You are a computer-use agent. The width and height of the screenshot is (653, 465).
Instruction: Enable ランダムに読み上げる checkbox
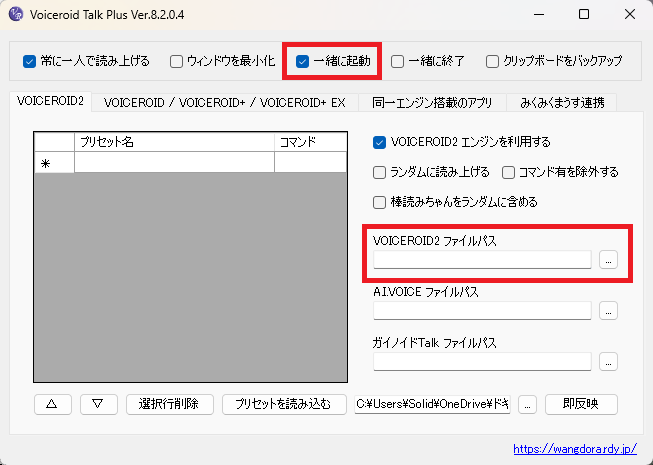click(379, 172)
